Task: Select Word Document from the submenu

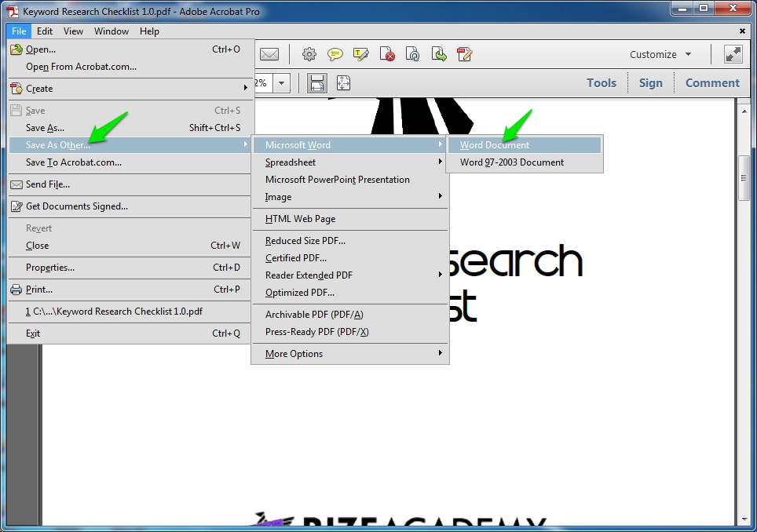Action: pos(493,144)
